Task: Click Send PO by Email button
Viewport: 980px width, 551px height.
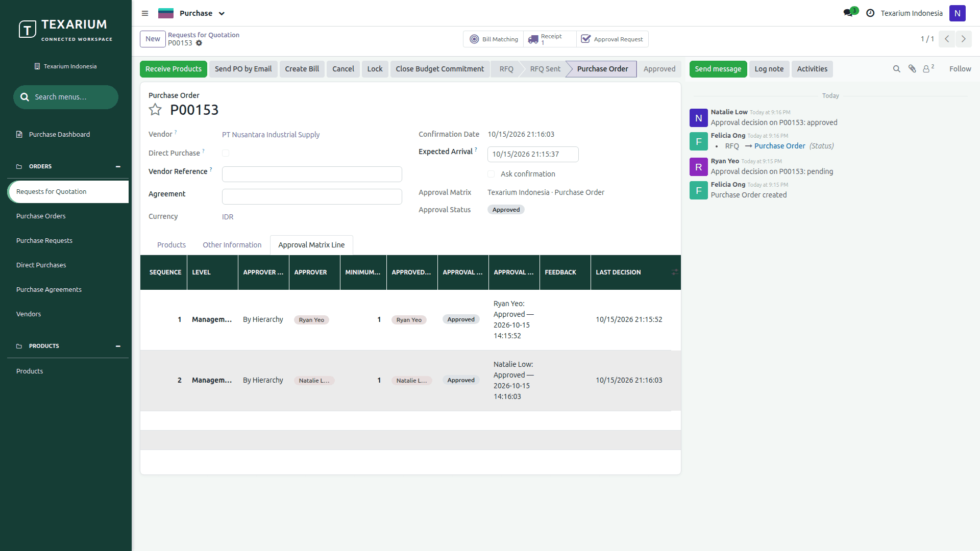Action: [243, 69]
